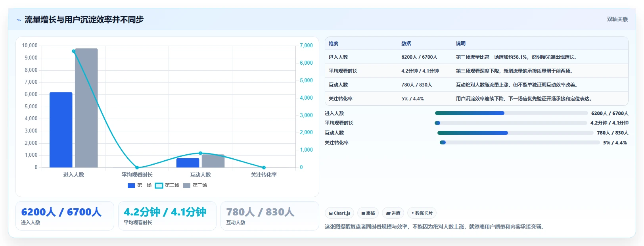Click the 关注转化率 label in the progress list
This screenshot has width=644, height=246.
tap(337, 143)
